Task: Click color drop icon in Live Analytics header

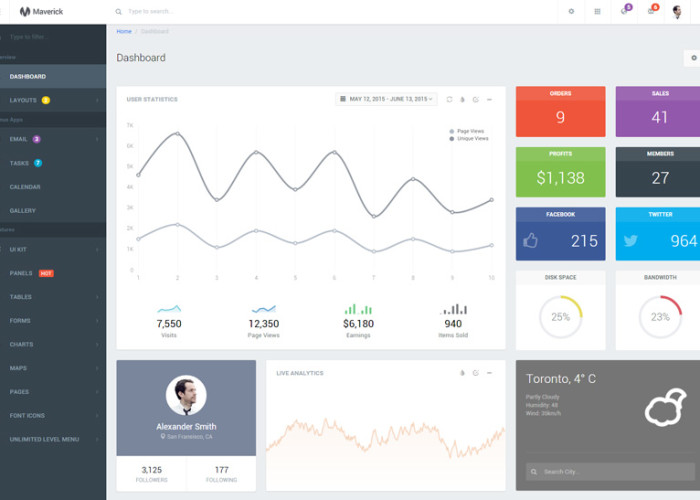Action: pos(462,373)
